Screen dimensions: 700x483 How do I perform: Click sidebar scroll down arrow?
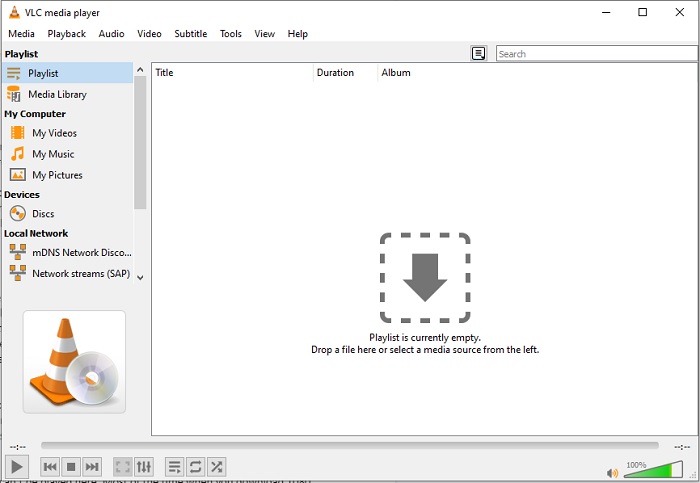[x=140, y=278]
